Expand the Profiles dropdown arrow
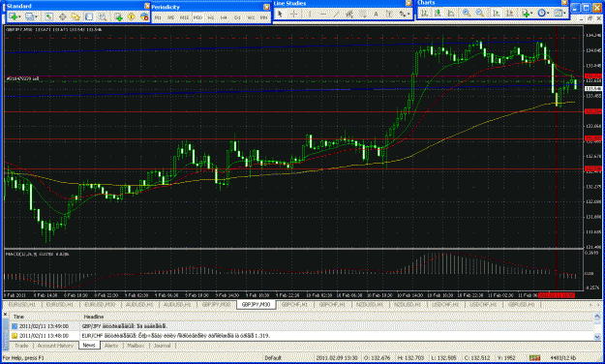This screenshot has height=364, width=605. coord(36,16)
